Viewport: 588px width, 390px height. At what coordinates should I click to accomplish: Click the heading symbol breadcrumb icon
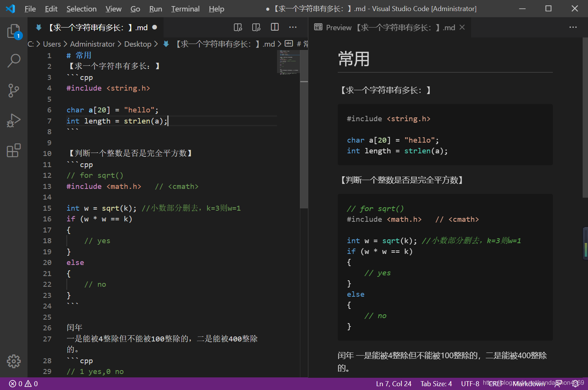pos(289,44)
